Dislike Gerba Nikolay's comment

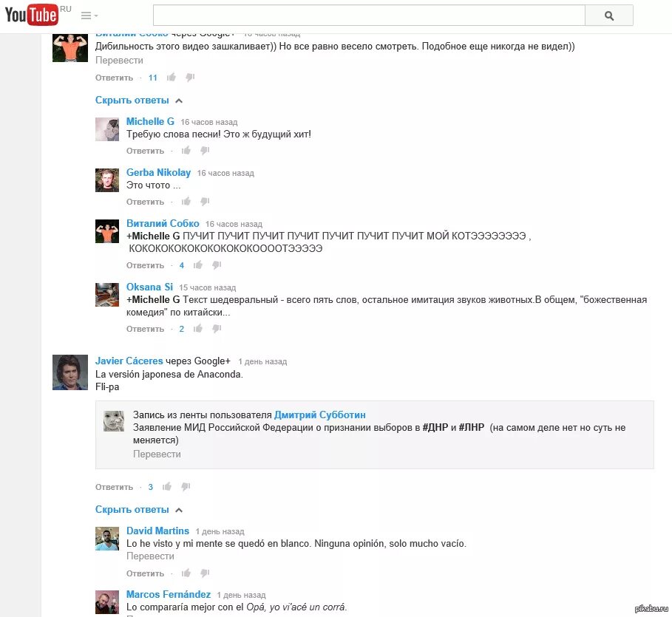[205, 202]
